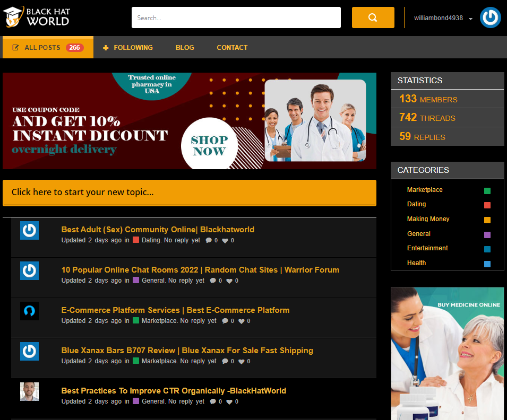Click the williambond4938 username
The image size is (507, 420).
(x=439, y=18)
